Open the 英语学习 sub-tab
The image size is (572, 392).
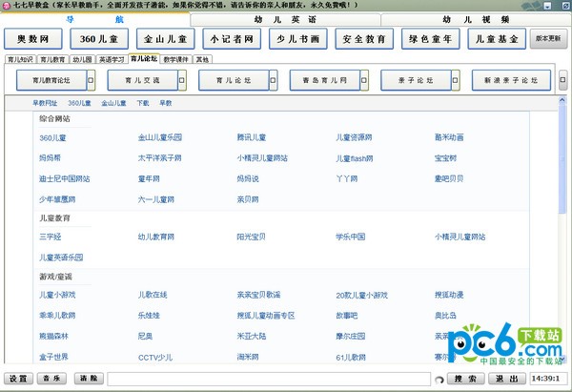coord(112,59)
